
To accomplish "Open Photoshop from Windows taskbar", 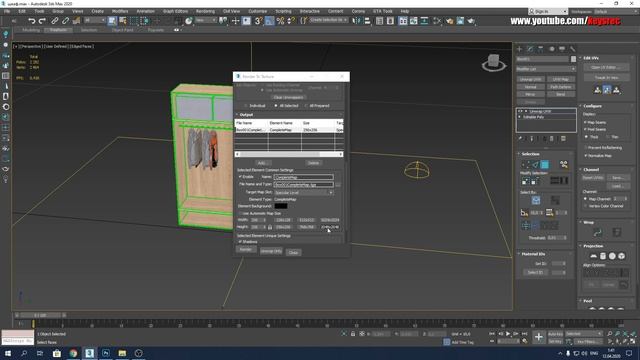I will 106,353.
